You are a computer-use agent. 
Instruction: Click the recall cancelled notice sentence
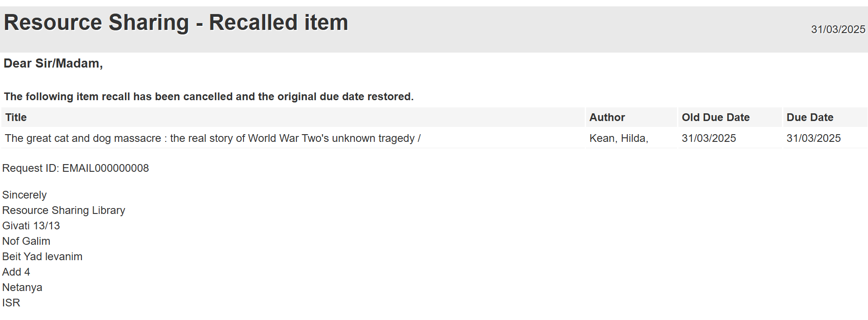tap(209, 97)
